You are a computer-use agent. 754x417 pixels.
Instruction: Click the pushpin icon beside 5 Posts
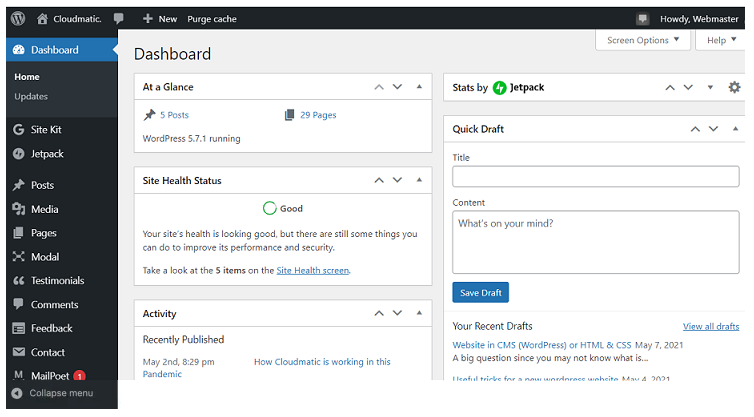click(150, 114)
